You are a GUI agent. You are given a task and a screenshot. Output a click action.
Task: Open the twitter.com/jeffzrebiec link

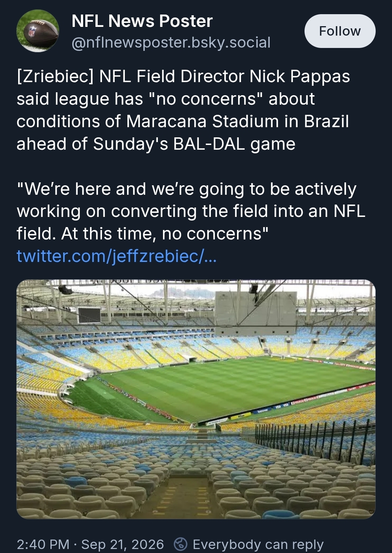coord(117,256)
